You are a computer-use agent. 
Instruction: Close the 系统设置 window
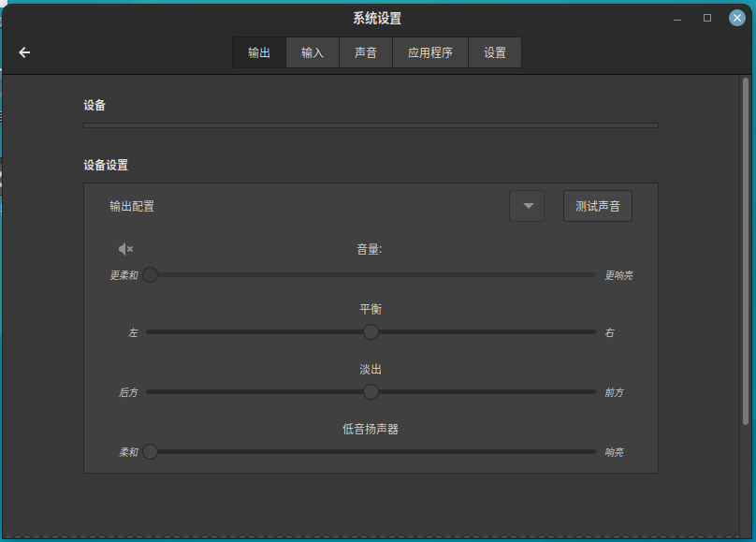pyautogui.click(x=736, y=19)
